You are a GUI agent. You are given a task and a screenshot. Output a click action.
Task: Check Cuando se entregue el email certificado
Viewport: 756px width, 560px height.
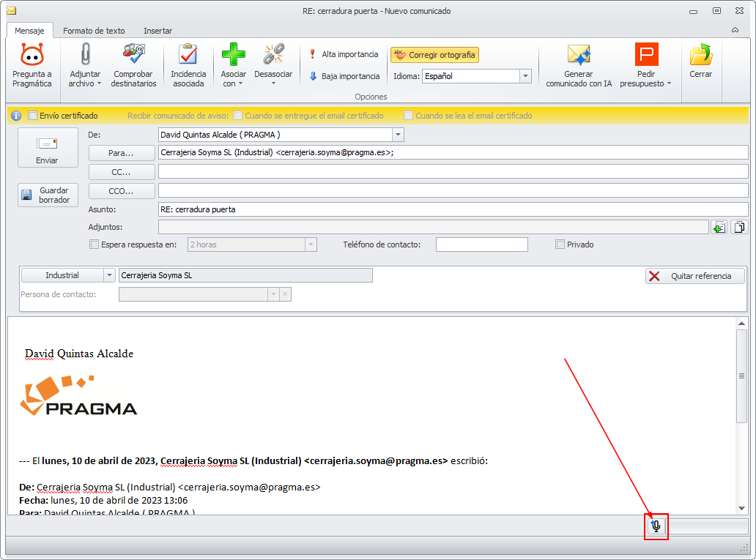click(x=237, y=116)
